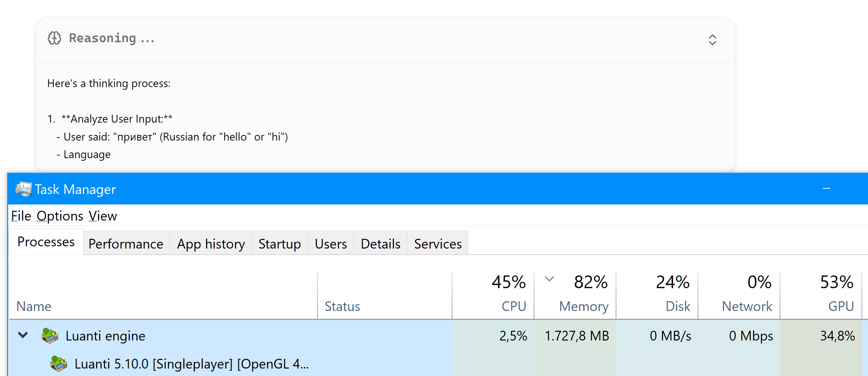Click the sort arrow above the Memory column
Image resolution: width=868 pixels, height=376 pixels.
(x=549, y=278)
